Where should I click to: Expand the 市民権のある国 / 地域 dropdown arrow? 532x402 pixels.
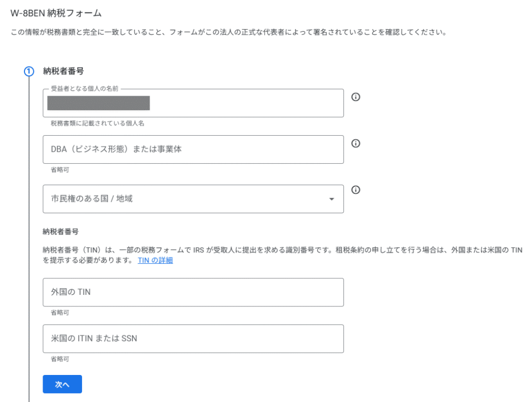(331, 199)
